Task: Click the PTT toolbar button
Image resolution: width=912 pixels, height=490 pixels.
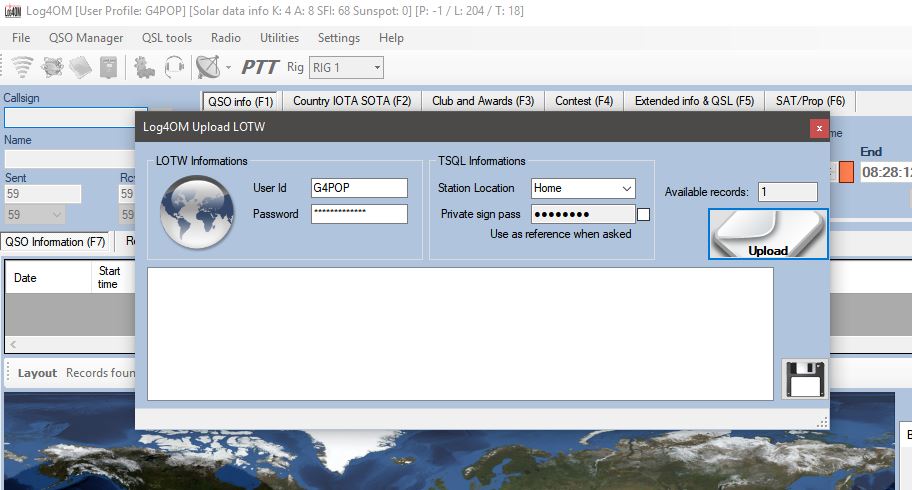Action: (x=259, y=67)
